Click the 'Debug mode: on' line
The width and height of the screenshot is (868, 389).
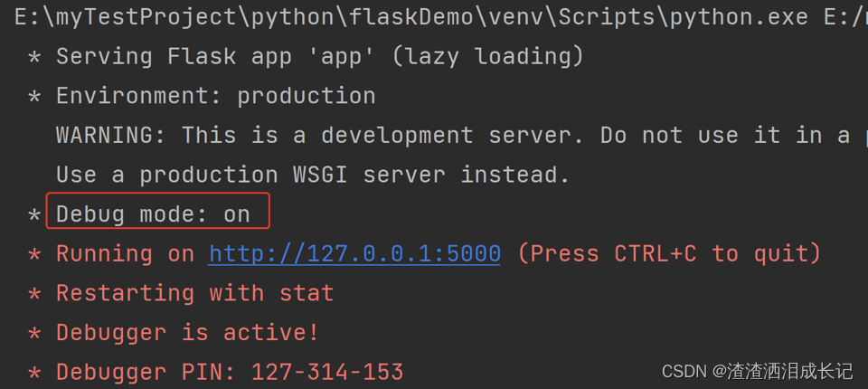[154, 214]
